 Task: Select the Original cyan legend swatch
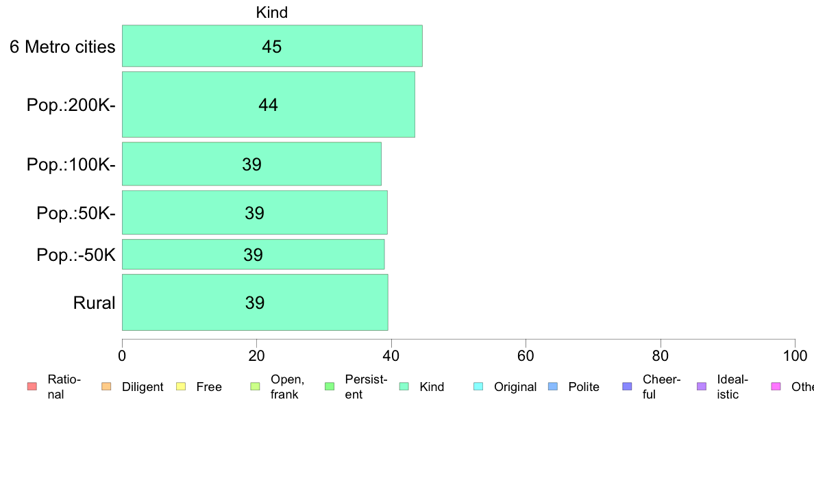click(x=479, y=386)
